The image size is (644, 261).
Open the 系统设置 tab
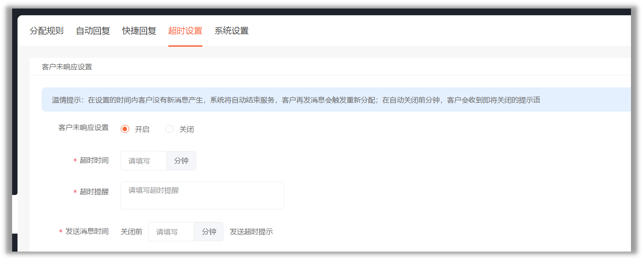click(232, 31)
